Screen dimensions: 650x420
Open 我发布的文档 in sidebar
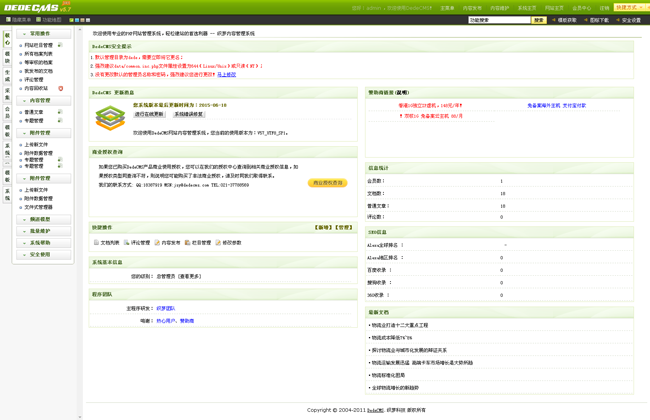tap(38, 71)
